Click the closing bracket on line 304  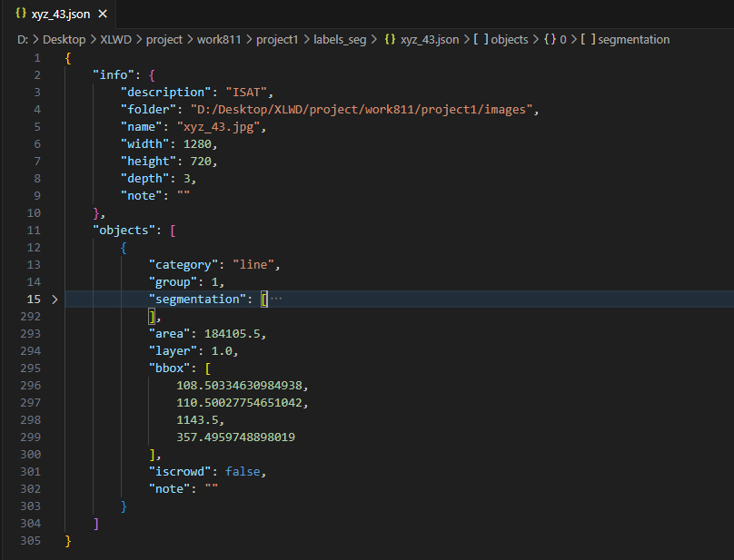96,524
